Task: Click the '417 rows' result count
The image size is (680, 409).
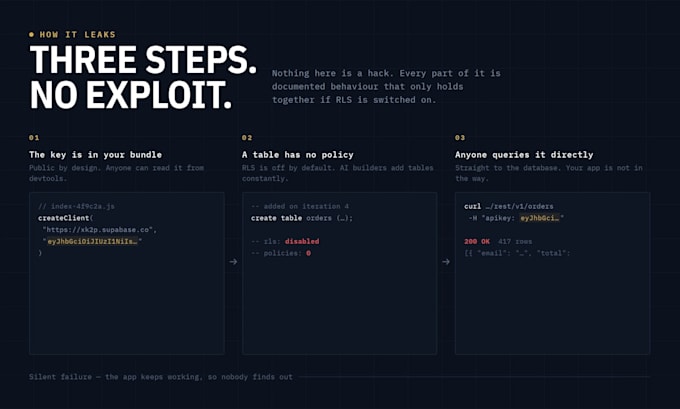Action: 515,241
